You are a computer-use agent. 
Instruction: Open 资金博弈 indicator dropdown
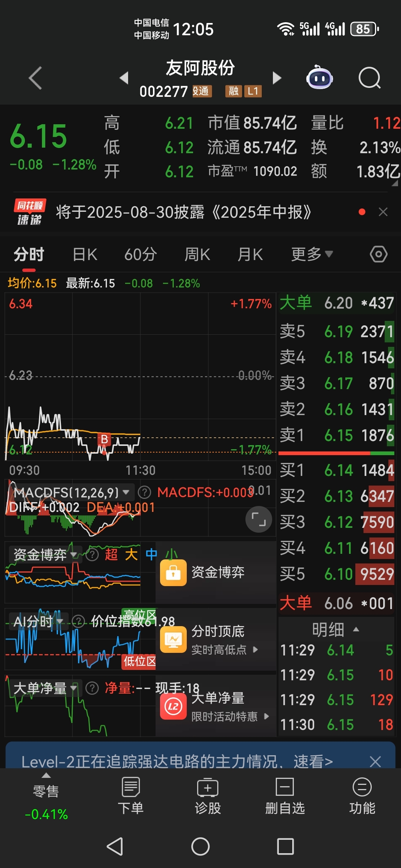tap(45, 555)
